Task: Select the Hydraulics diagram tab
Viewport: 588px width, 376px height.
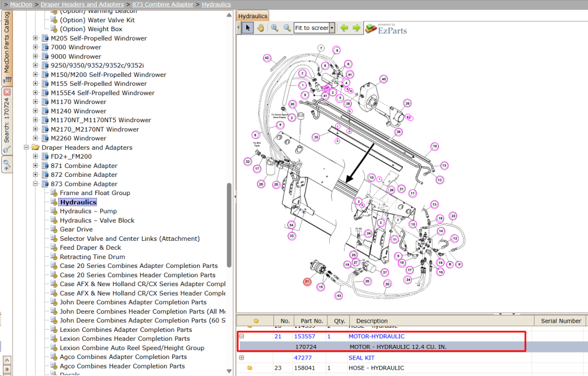Action: coord(253,16)
